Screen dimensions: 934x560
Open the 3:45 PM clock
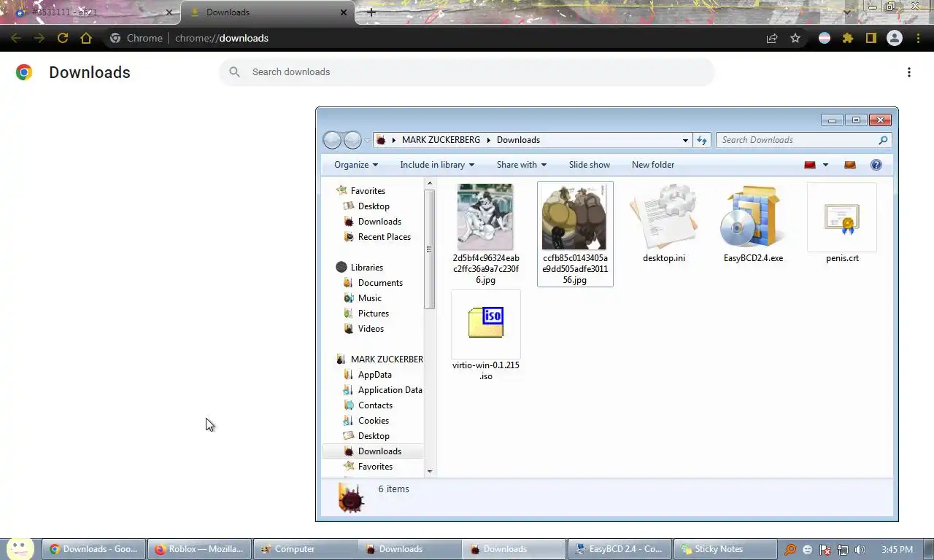tap(898, 550)
